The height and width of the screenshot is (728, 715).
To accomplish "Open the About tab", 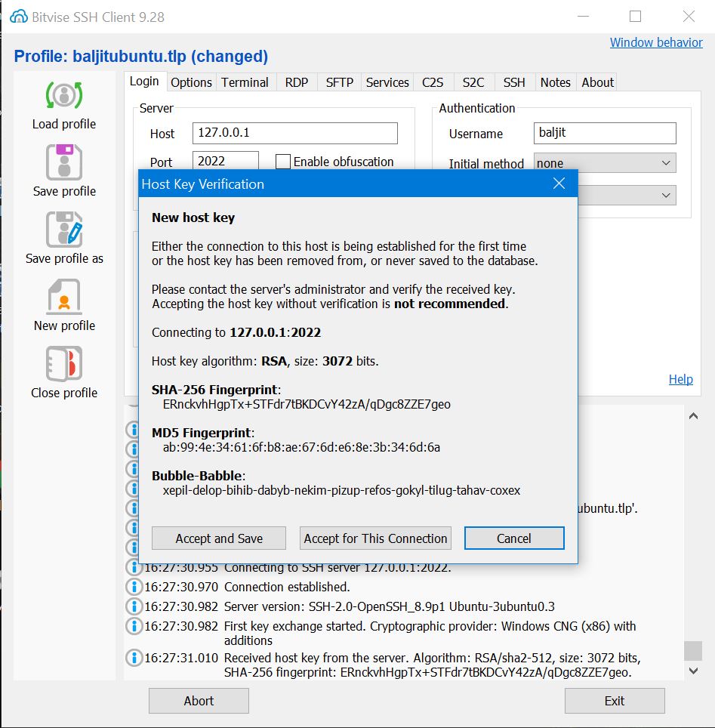I will click(597, 82).
